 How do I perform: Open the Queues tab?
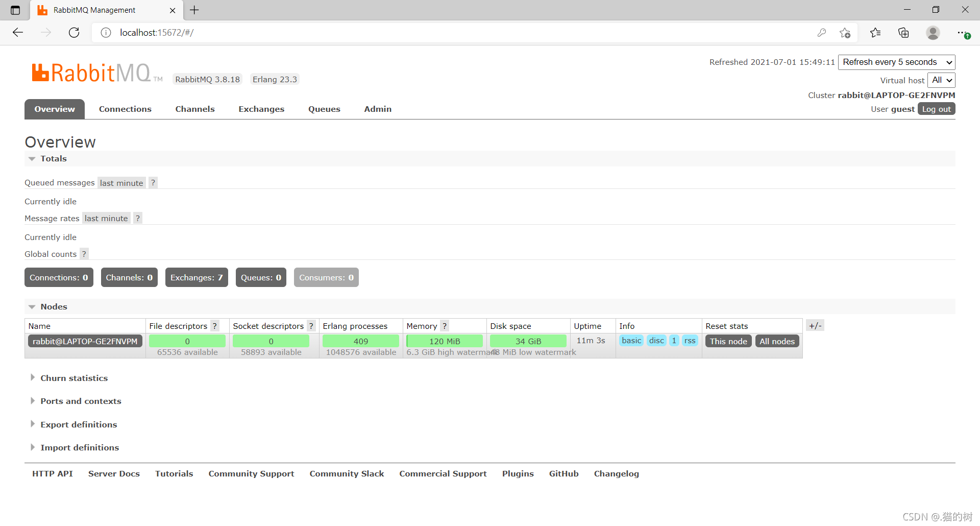pos(324,109)
